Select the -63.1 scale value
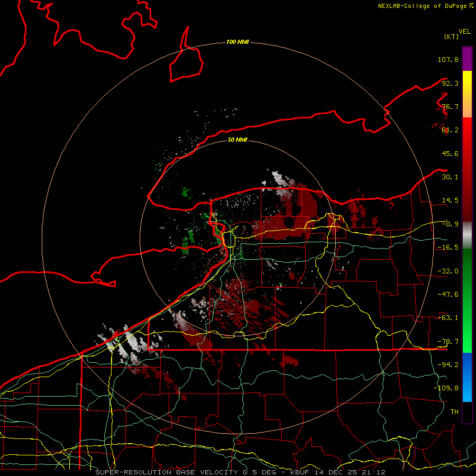This screenshot has width=476, height=476. click(448, 318)
